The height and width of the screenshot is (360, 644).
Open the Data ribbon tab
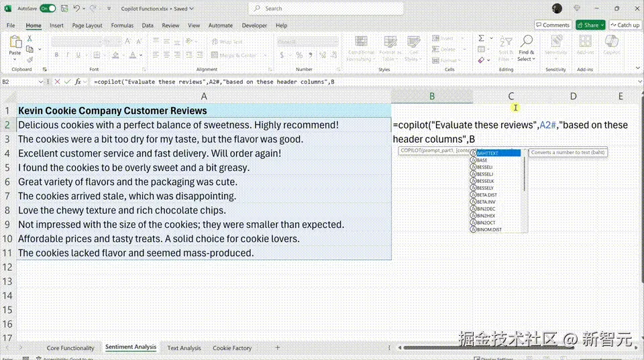click(x=148, y=25)
